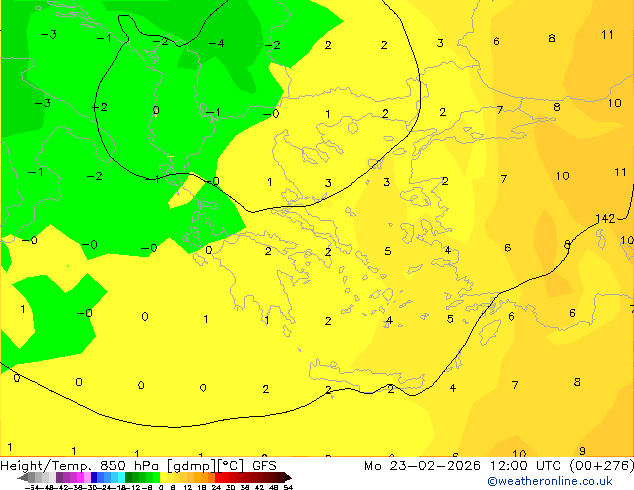Click the dark purple swatch in the legend
Image resolution: width=634 pixels, height=490 pixels.
[x=59, y=478]
